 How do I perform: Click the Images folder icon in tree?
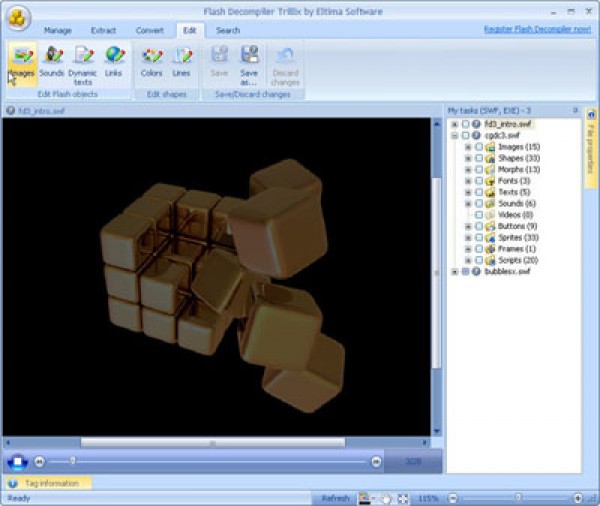[x=490, y=147]
